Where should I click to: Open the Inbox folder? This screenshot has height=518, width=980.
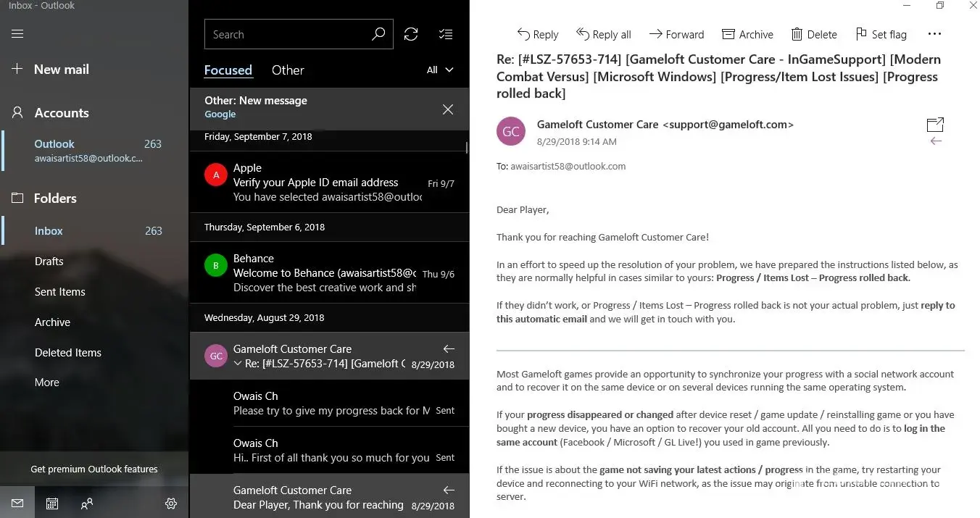pos(94,231)
